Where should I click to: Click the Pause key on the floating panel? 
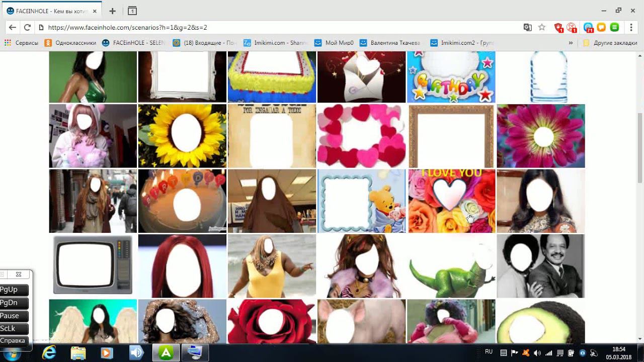(x=14, y=316)
